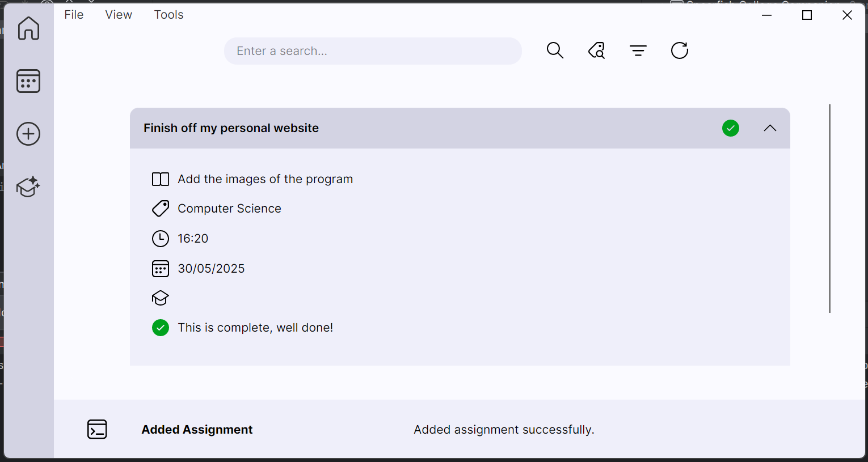Open the File menu
The width and height of the screenshot is (868, 462).
pos(74,15)
